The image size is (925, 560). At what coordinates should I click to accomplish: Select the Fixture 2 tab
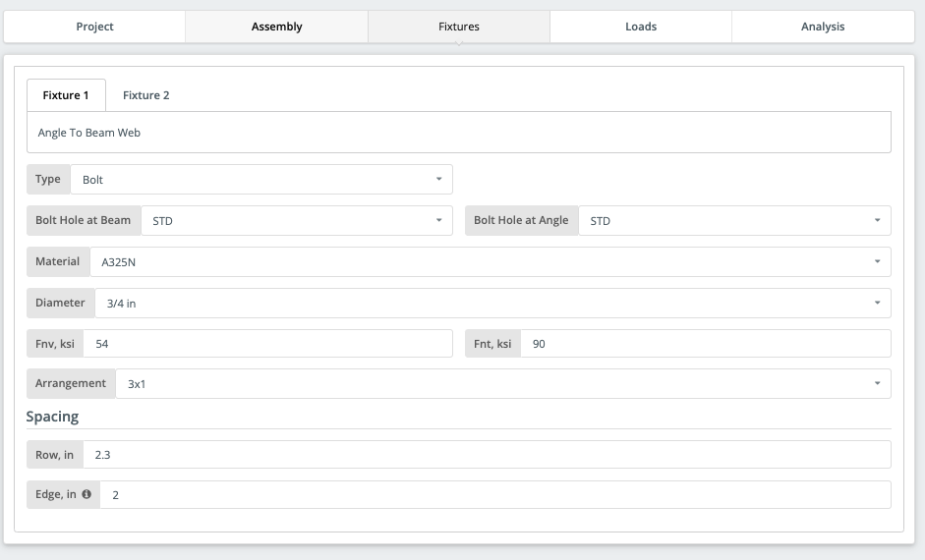[145, 95]
